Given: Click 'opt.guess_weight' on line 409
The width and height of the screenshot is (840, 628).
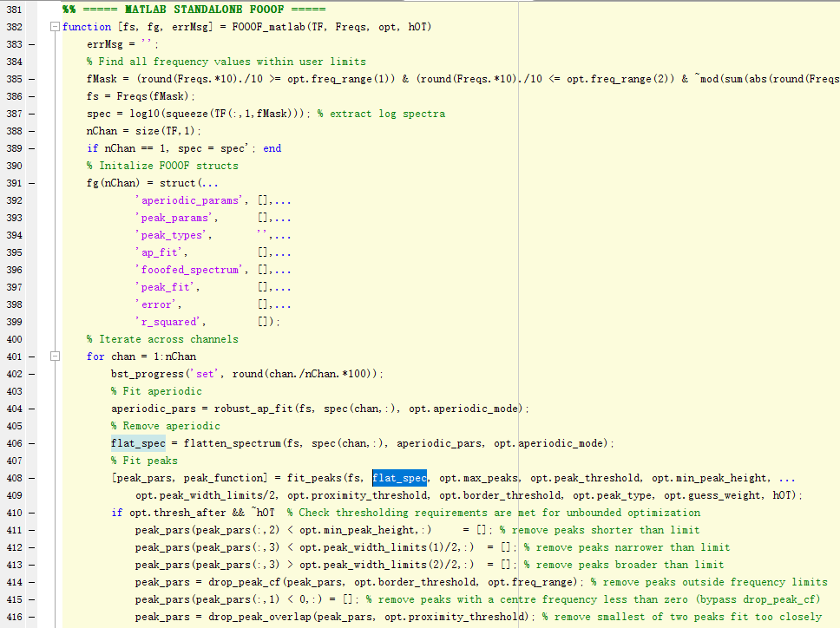Looking at the screenshot, I should tap(712, 495).
